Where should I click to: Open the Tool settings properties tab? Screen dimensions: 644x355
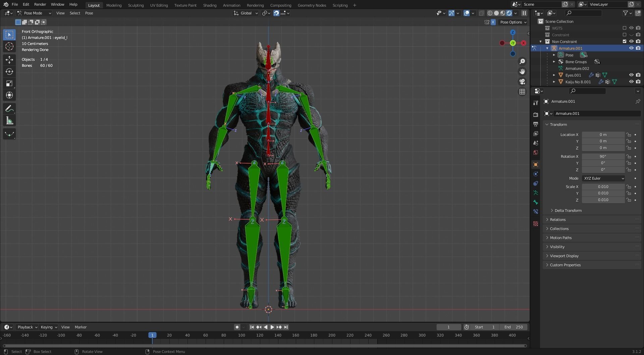coord(536,102)
